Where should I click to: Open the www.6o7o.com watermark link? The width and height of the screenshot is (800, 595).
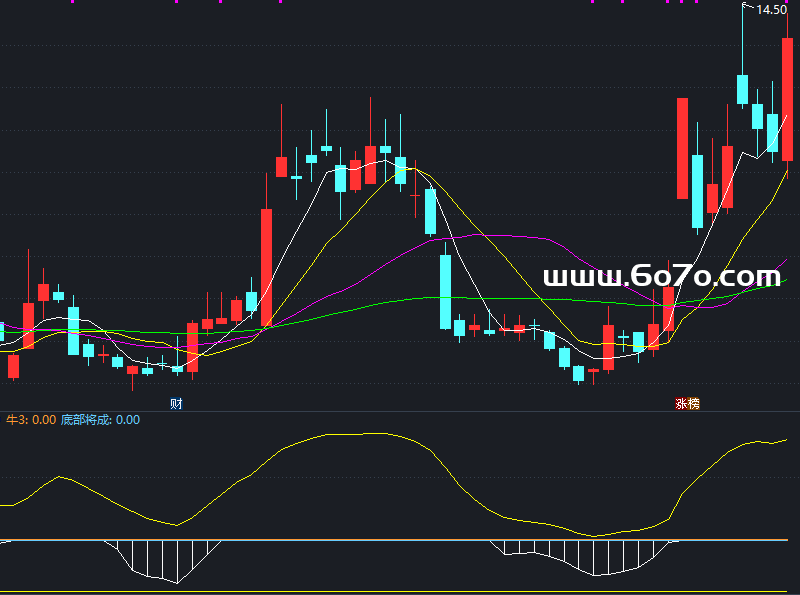[x=661, y=275]
